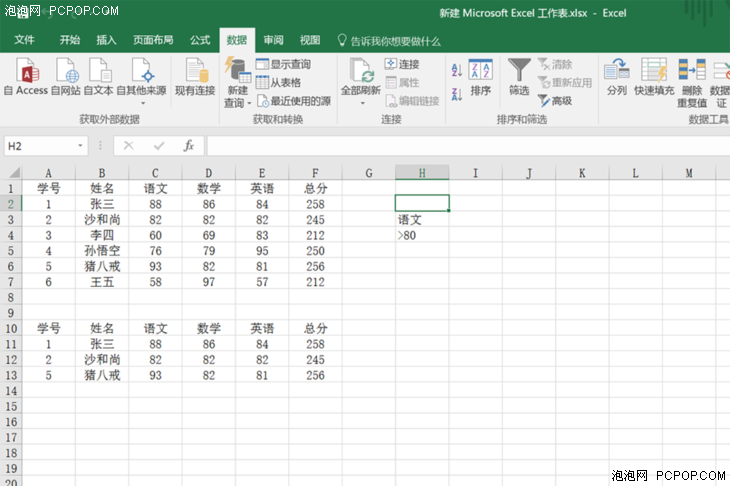Click cell C4 with value 60
The height and width of the screenshot is (486, 730).
click(155, 235)
